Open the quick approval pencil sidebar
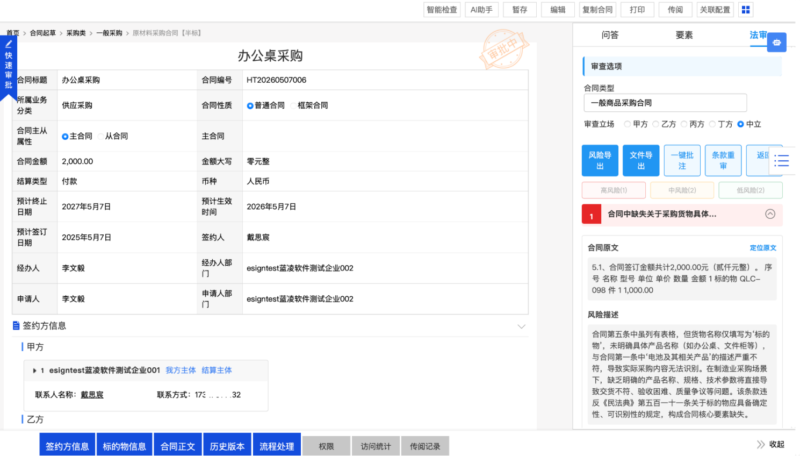The height and width of the screenshot is (456, 800). [9, 65]
